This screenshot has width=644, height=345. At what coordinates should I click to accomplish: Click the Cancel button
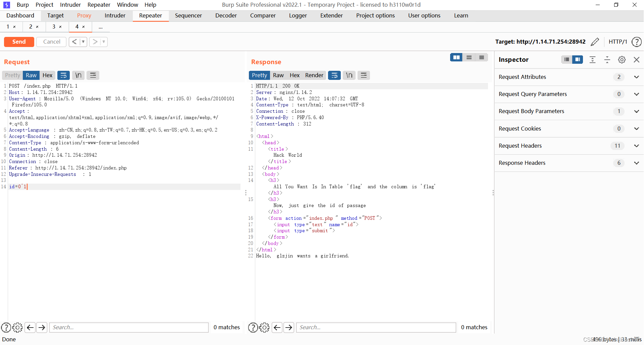(51, 42)
